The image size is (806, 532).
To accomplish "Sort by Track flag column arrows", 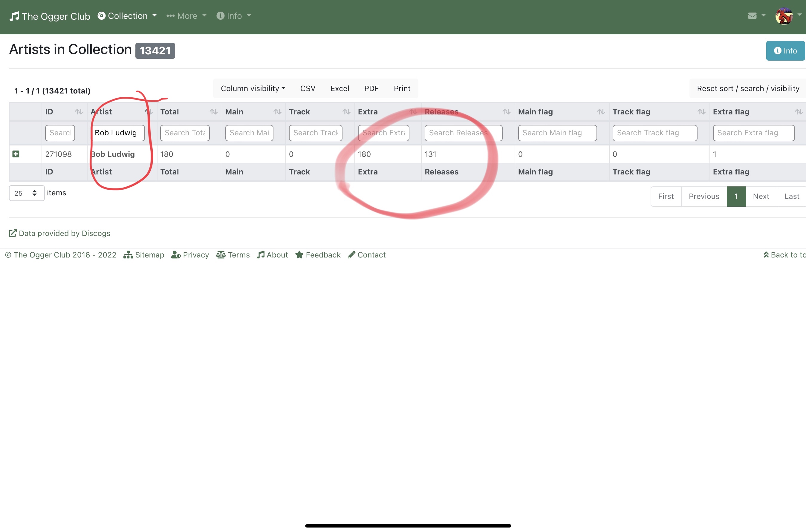I will coord(701,112).
